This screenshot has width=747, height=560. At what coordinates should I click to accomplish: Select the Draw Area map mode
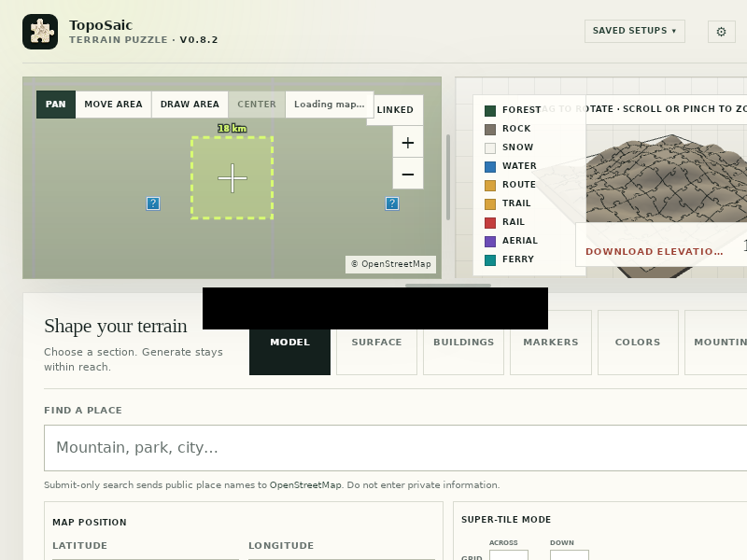pyautogui.click(x=190, y=105)
